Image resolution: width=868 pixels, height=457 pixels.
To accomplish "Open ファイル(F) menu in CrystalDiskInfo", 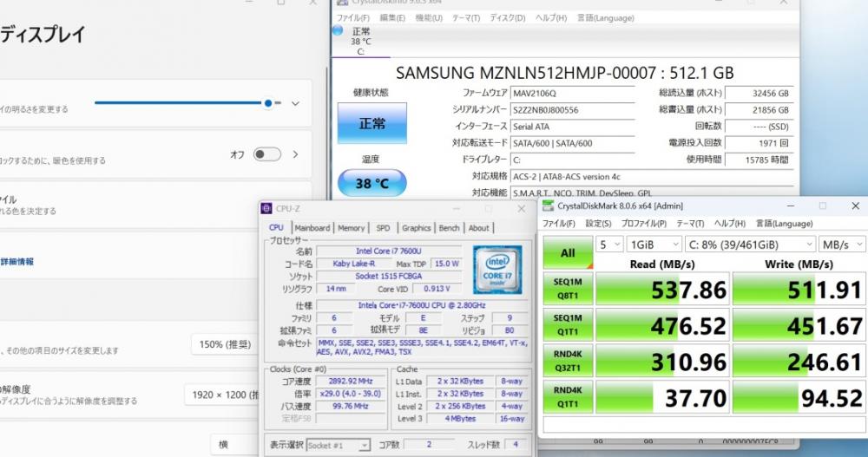I will pos(353,17).
